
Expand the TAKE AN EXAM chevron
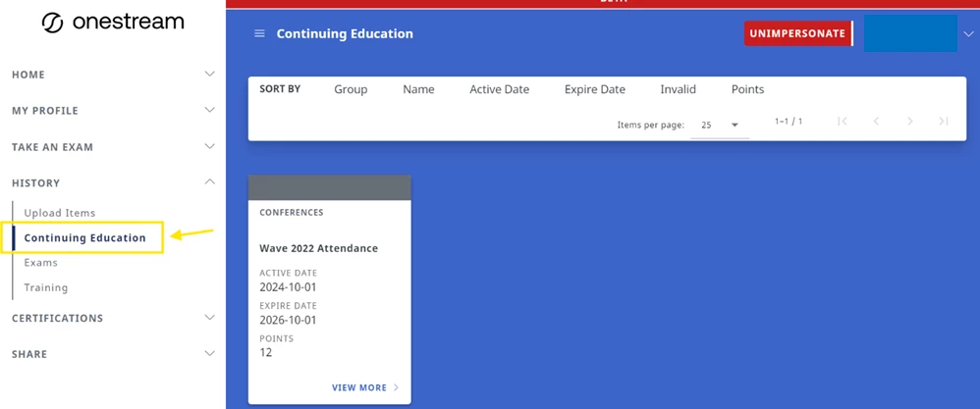[210, 146]
